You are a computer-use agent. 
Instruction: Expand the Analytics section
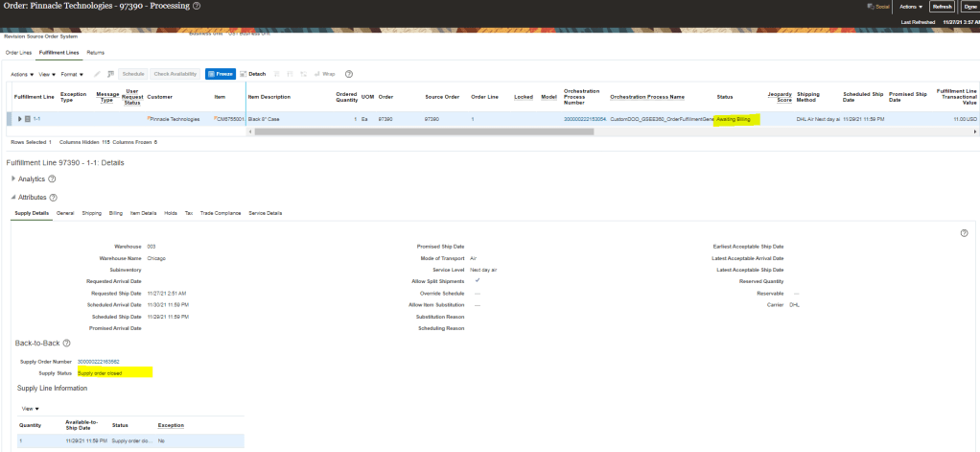pos(13,178)
